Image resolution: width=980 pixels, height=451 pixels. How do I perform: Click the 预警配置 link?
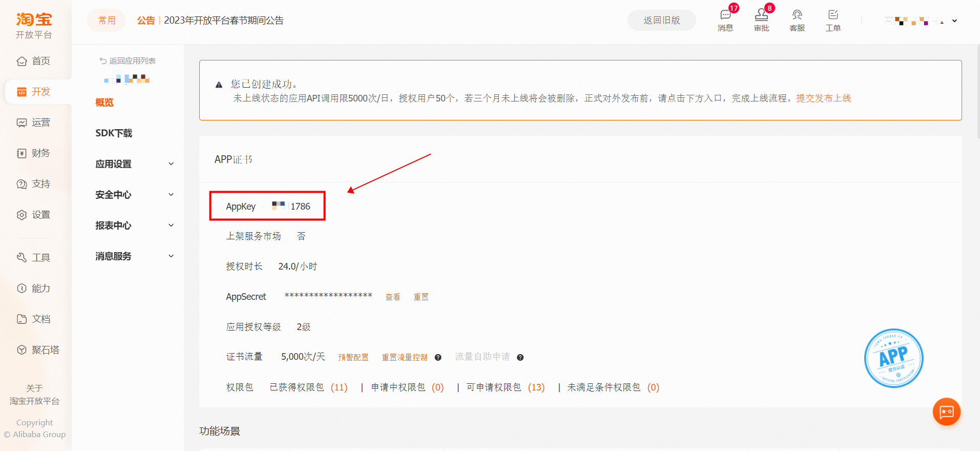353,357
